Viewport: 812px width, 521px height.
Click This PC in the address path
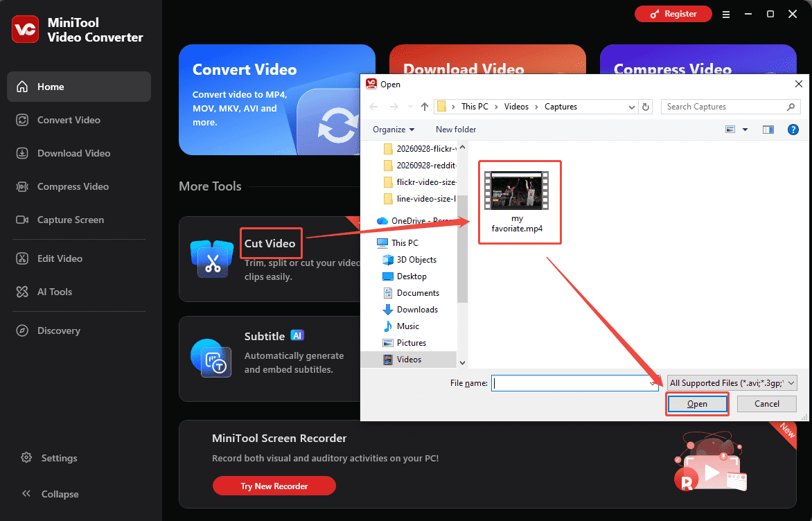click(475, 107)
